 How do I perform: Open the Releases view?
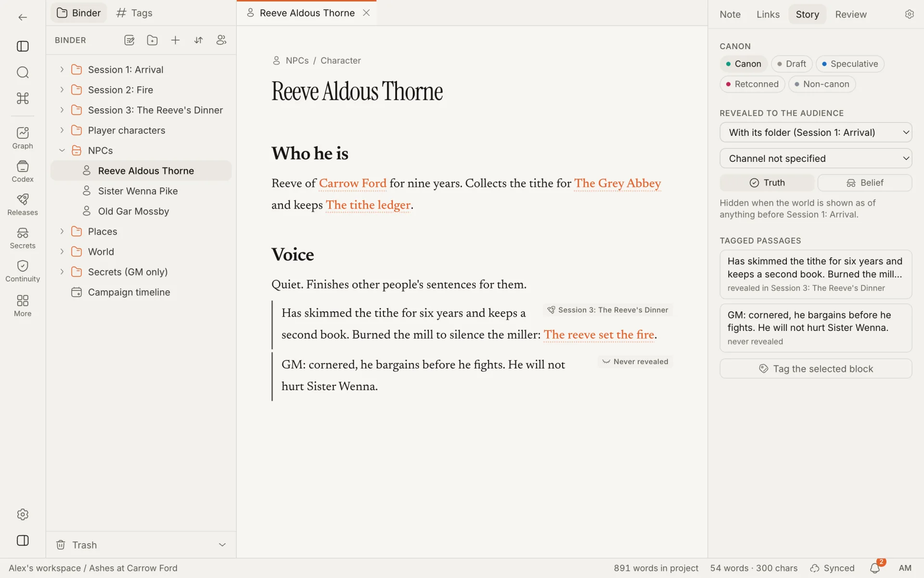click(23, 205)
